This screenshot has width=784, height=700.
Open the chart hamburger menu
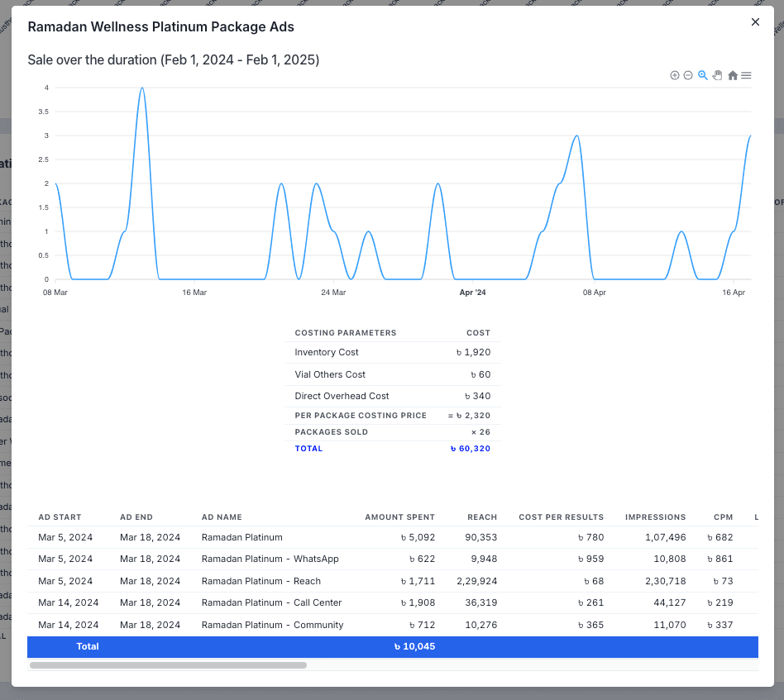click(746, 75)
